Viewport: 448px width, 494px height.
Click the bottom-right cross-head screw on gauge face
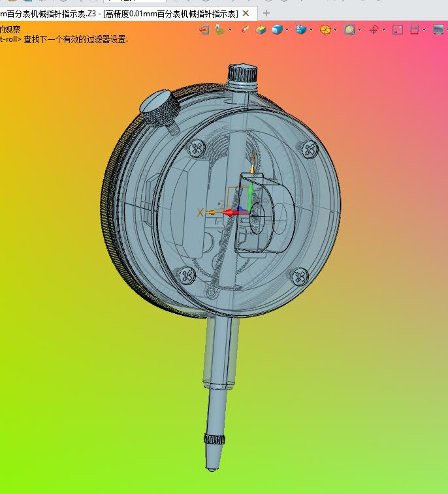coord(300,277)
